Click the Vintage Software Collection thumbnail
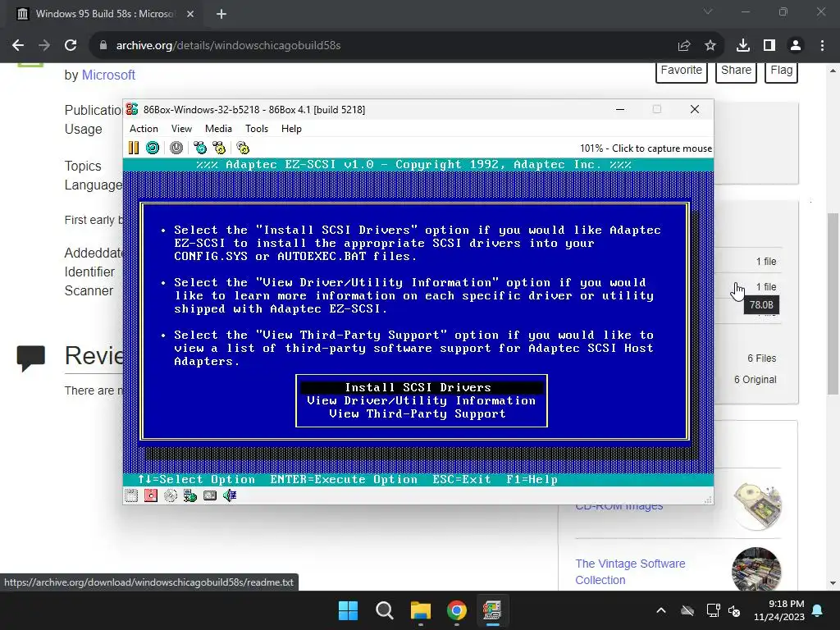Screen dimensions: 840x630 pos(756,569)
